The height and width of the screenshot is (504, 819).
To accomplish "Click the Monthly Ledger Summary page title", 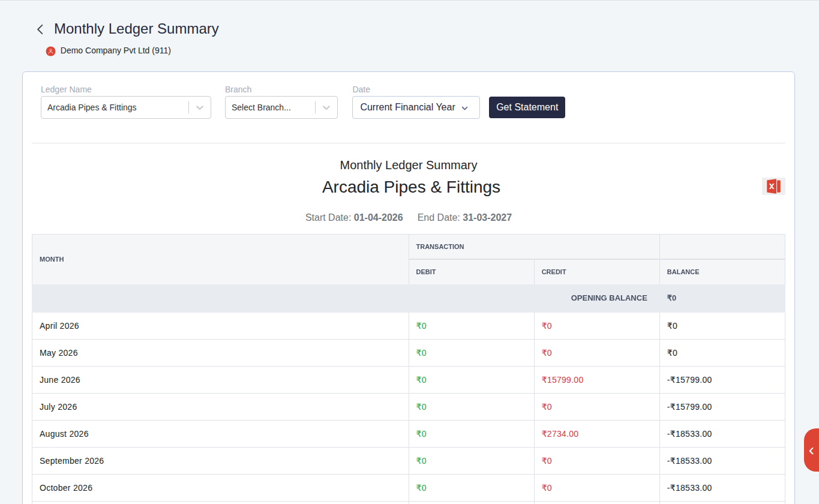I will pos(136,29).
